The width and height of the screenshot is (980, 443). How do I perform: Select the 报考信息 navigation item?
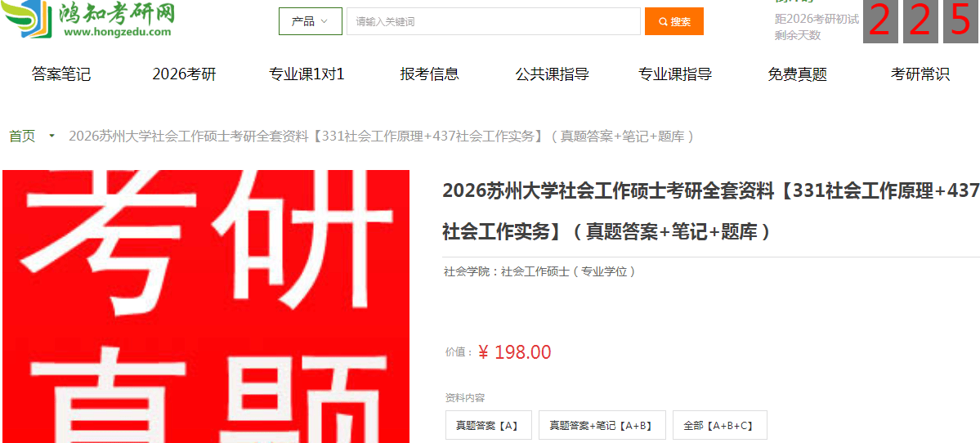[430, 74]
